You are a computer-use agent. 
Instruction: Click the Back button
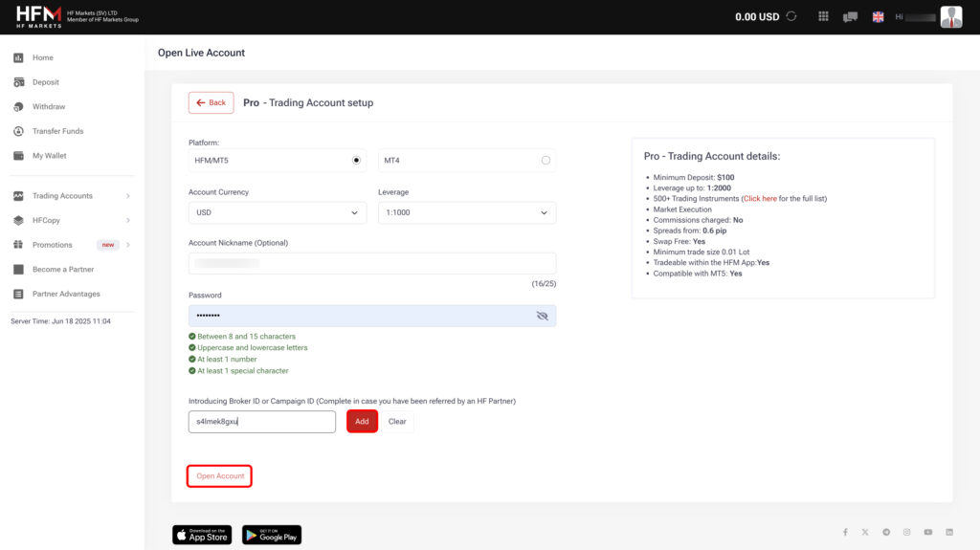[x=212, y=102]
